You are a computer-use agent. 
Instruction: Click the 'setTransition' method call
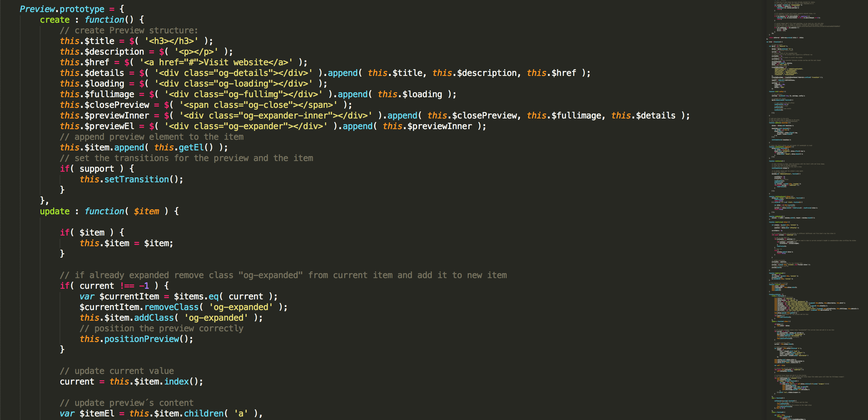coord(137,179)
